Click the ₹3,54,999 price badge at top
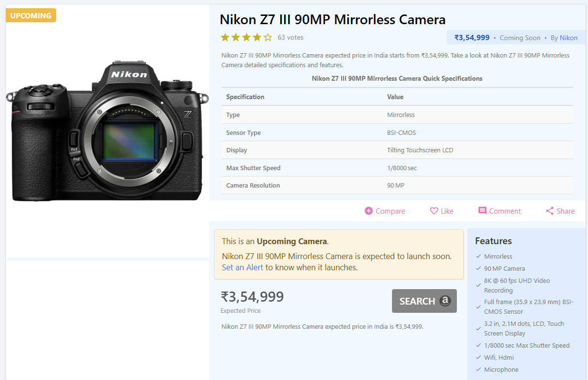Viewport: 588px width, 380px height. click(472, 38)
